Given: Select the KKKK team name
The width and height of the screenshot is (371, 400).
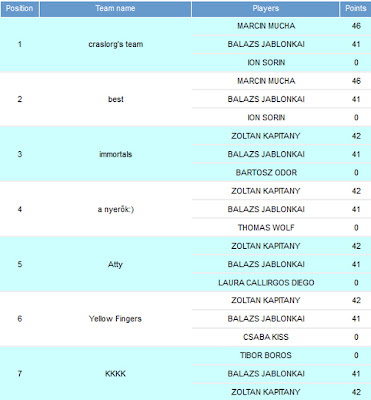Looking at the screenshot, I should coord(115,374).
